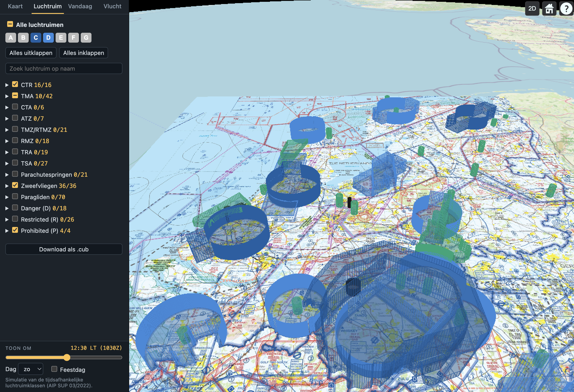Toggle airspace class D filter
Viewport: 574px width, 392px height.
(x=48, y=37)
